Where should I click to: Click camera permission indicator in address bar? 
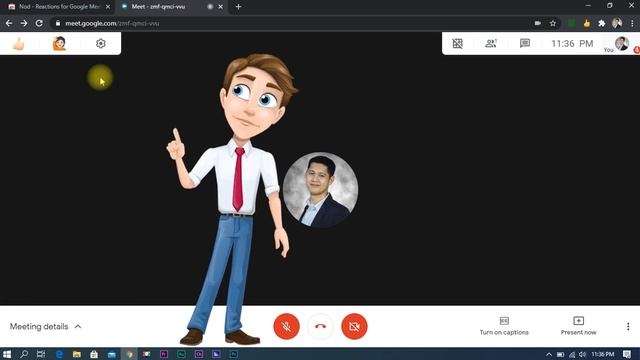pyautogui.click(x=538, y=23)
